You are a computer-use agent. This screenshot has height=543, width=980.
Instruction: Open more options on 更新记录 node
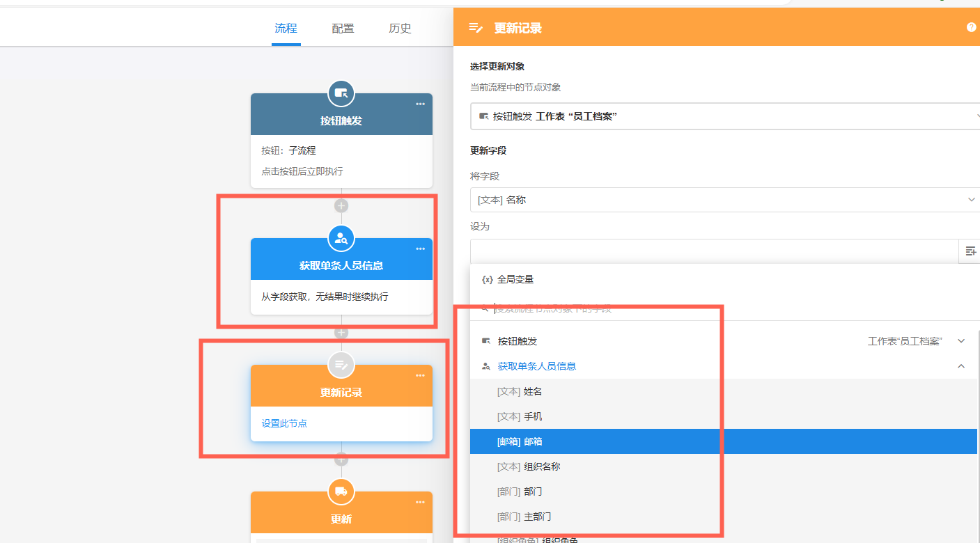pos(420,376)
